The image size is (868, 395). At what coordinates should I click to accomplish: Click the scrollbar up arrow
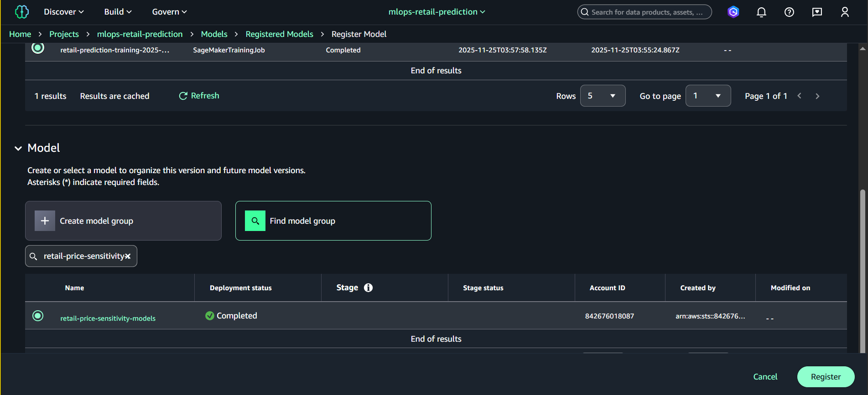[862, 48]
